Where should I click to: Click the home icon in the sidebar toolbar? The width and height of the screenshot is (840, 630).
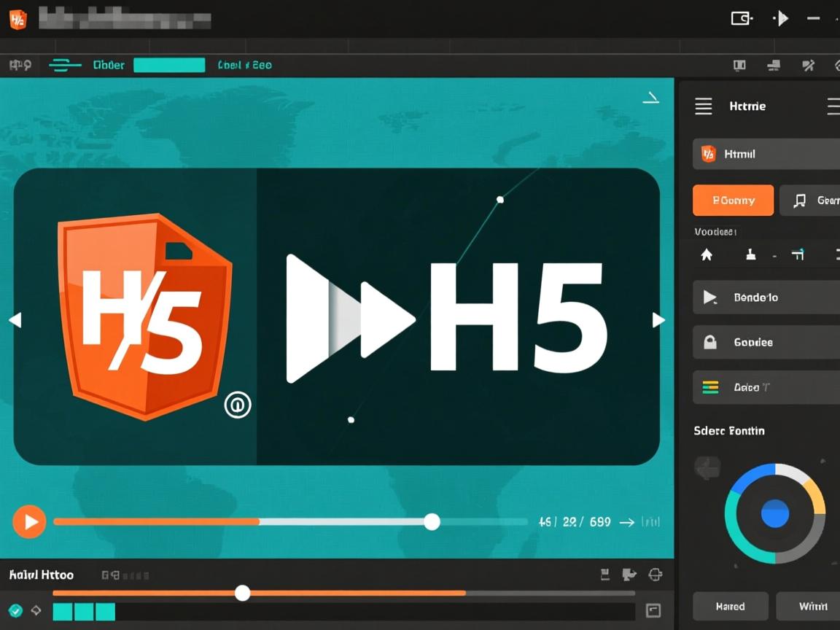[x=705, y=254]
